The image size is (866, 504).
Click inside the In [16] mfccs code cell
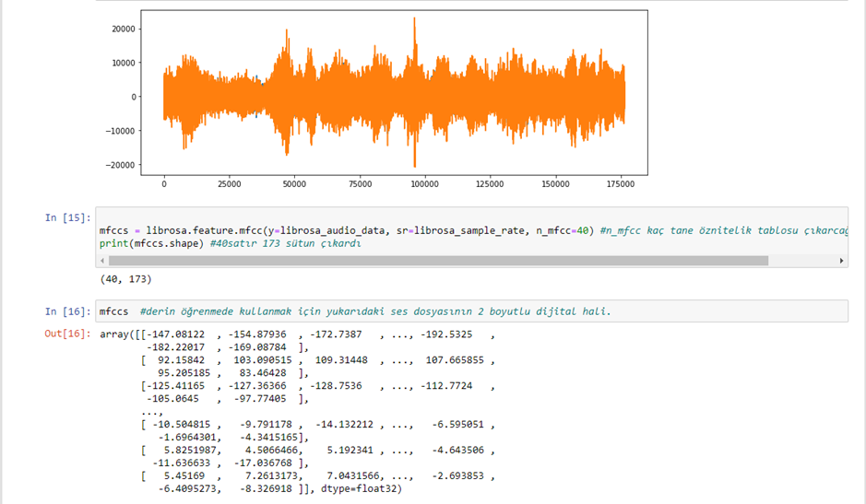(471, 311)
